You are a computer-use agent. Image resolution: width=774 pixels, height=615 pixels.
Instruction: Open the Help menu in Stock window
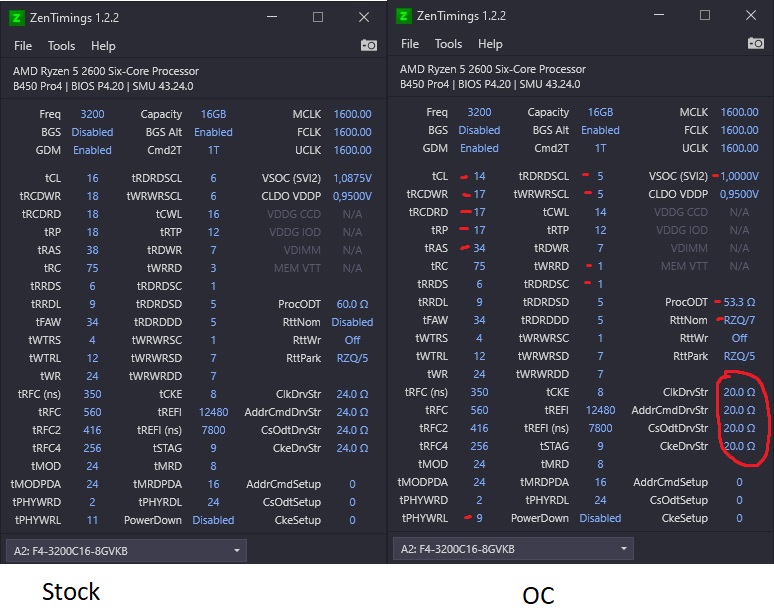(103, 46)
